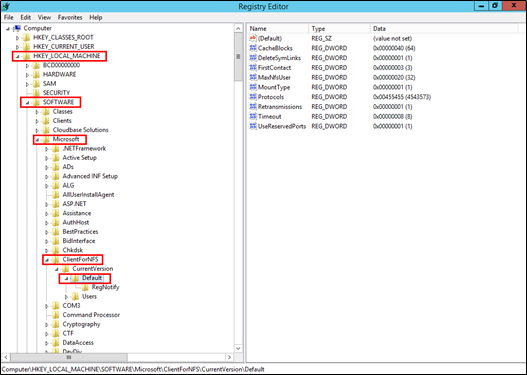Sort values by the Type column header
Image resolution: width=527 pixels, height=375 pixels.
(x=339, y=29)
